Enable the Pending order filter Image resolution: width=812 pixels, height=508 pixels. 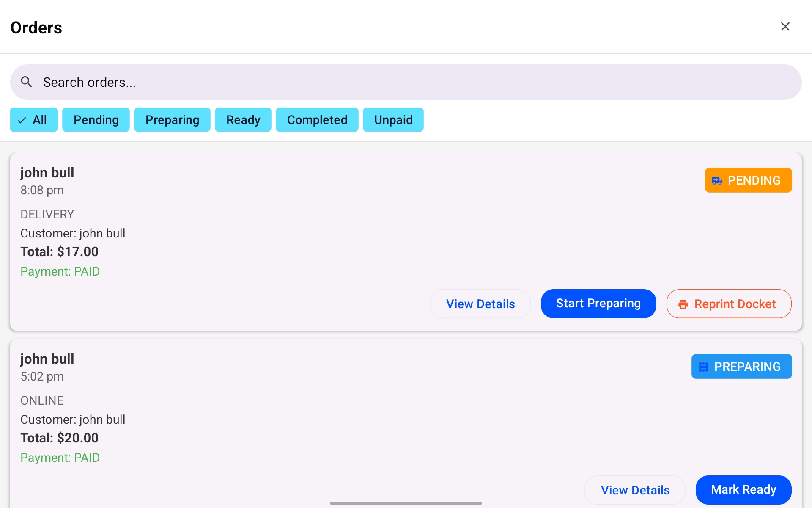pos(96,120)
